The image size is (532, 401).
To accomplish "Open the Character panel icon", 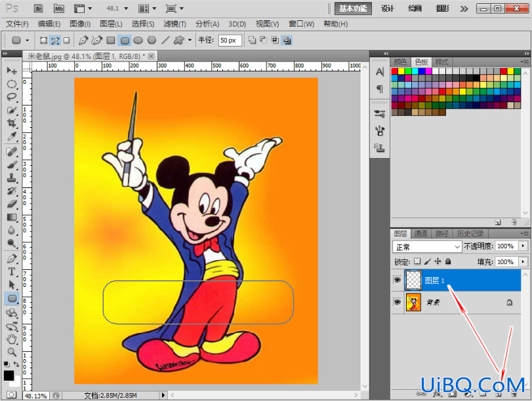I will (x=380, y=72).
